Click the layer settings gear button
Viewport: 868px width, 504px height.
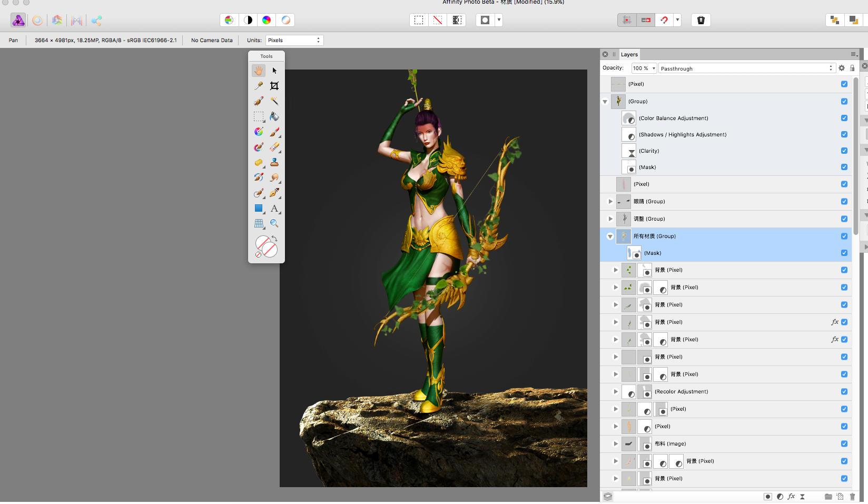point(842,68)
